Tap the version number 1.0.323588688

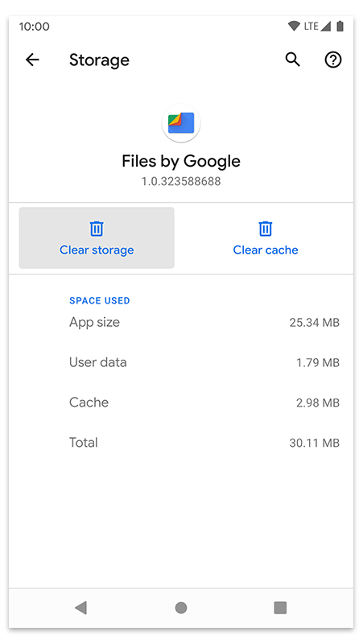[181, 182]
